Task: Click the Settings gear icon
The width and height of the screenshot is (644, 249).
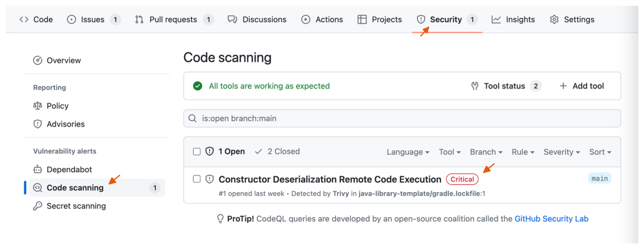Action: pyautogui.click(x=554, y=20)
